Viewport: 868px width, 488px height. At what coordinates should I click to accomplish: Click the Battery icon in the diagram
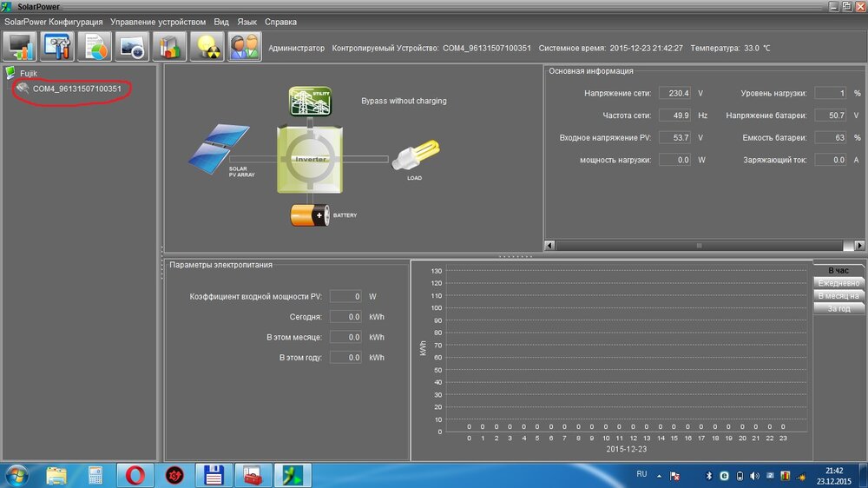click(x=310, y=214)
